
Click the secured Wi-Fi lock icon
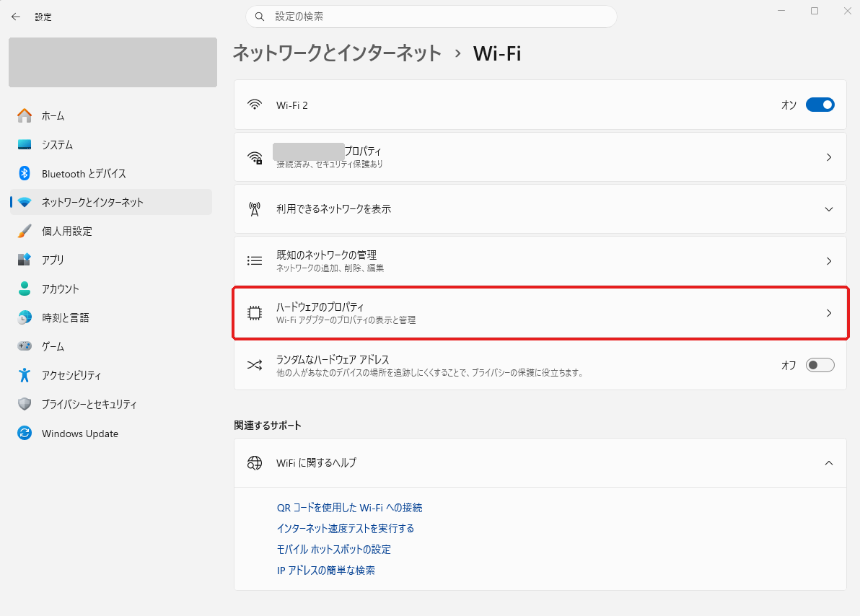click(255, 157)
